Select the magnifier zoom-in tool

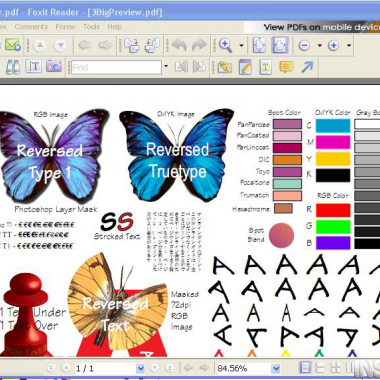[225, 45]
